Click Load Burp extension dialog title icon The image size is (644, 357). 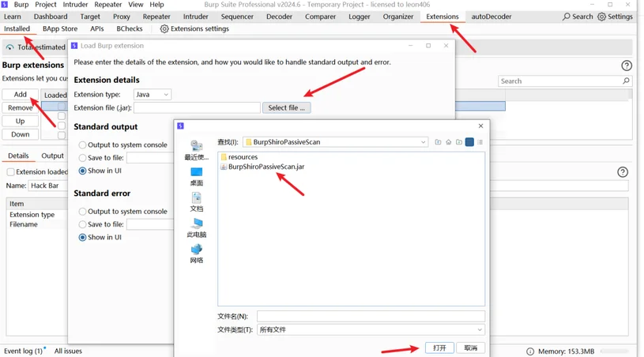click(74, 46)
